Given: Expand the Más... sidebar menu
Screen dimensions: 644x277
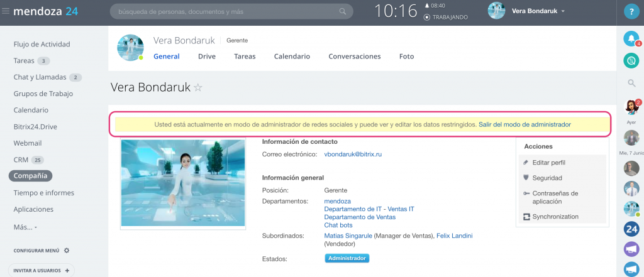Looking at the screenshot, I should point(25,227).
